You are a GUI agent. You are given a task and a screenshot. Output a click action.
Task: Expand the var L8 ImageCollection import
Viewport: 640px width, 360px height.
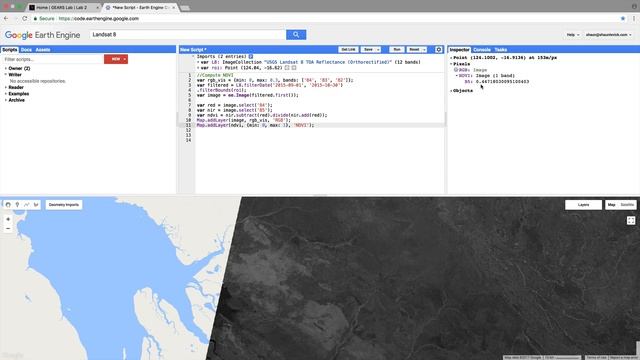[x=198, y=62]
